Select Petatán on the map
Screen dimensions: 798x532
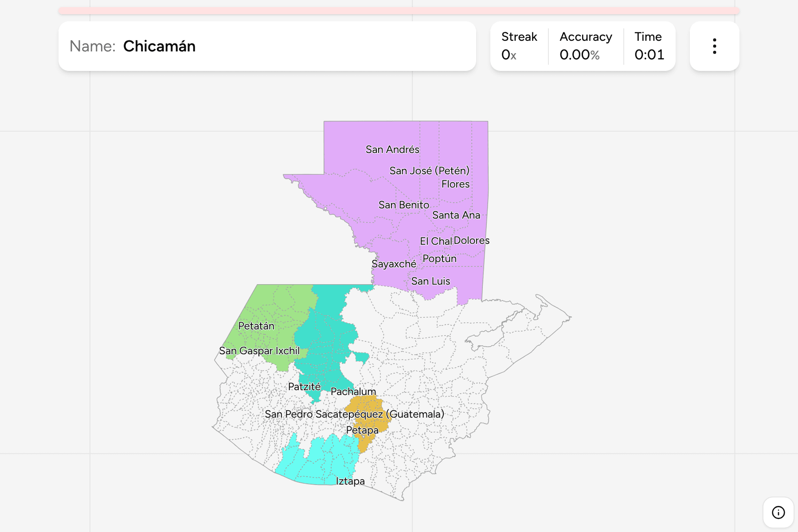[256, 326]
